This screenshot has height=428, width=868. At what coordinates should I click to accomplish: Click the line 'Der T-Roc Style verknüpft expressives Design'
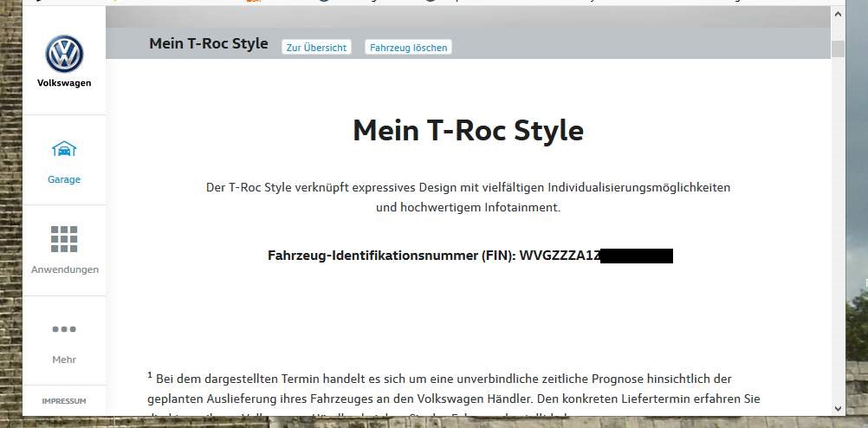click(469, 187)
